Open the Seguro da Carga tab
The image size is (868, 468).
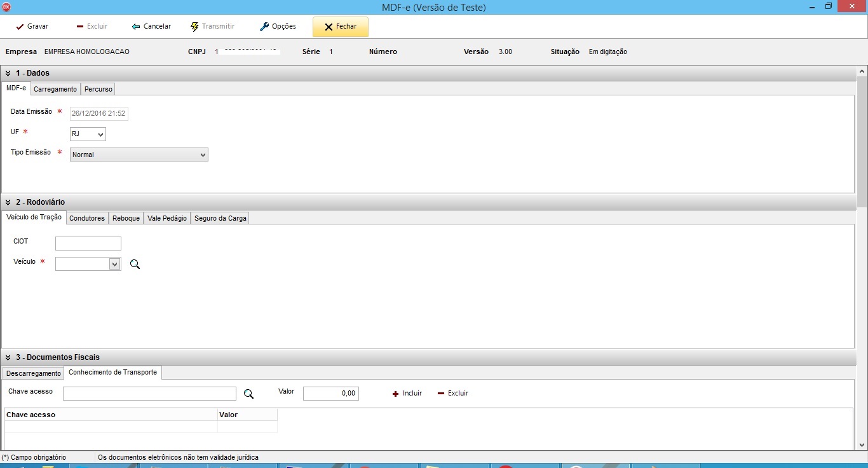220,218
